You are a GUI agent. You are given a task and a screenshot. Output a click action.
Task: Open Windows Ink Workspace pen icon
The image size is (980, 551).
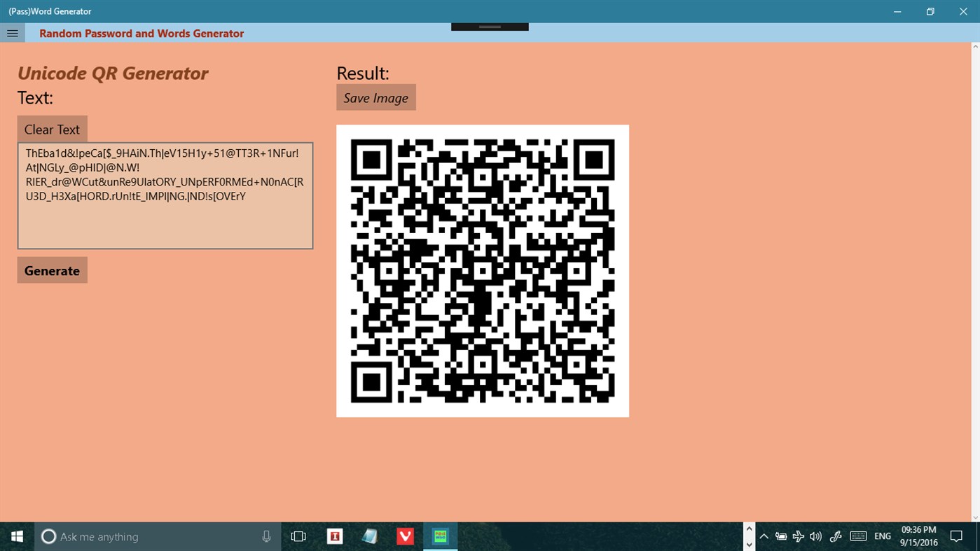(835, 536)
